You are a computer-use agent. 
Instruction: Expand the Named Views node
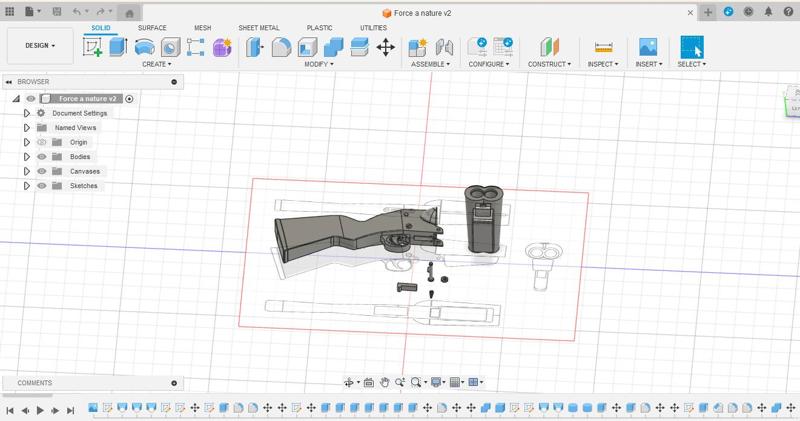click(x=27, y=128)
